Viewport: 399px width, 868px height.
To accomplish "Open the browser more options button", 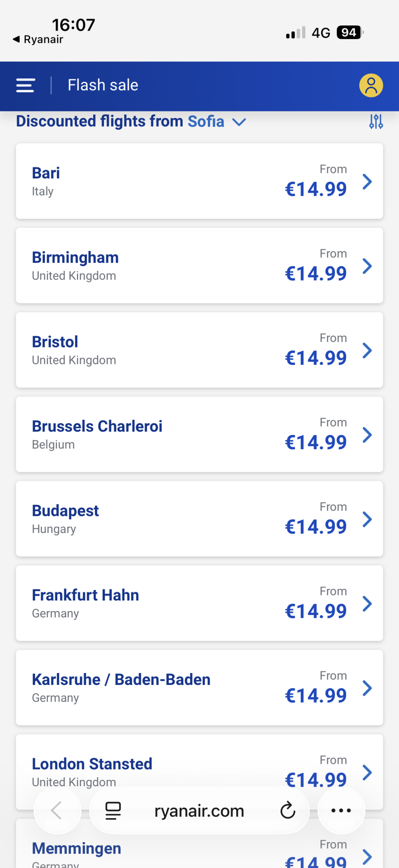I will (341, 810).
